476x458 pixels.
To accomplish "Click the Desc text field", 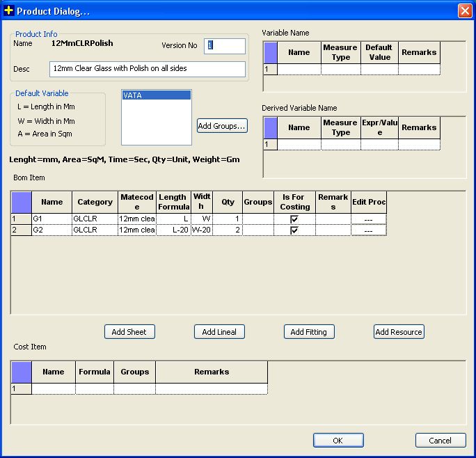I will point(148,69).
